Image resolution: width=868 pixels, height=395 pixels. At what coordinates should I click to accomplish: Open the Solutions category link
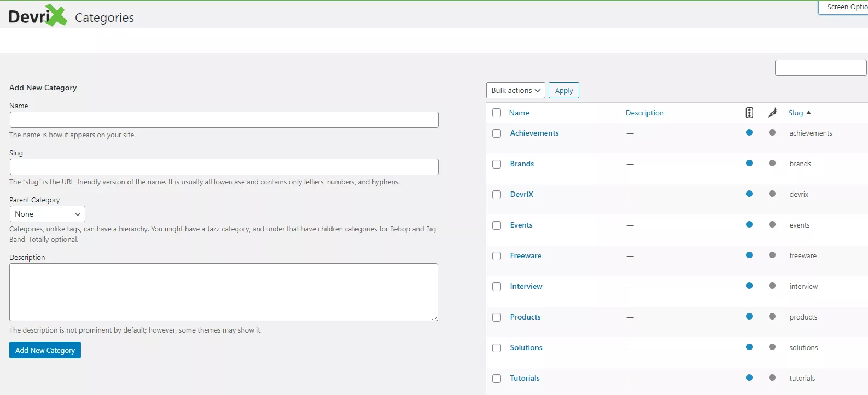click(526, 347)
